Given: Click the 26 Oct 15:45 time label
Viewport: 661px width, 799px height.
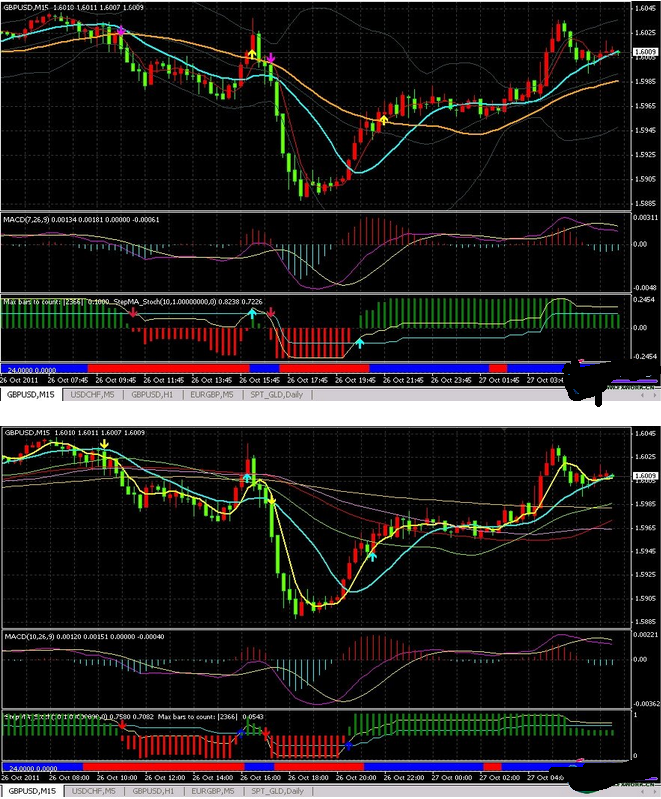Looking at the screenshot, I should (x=259, y=380).
